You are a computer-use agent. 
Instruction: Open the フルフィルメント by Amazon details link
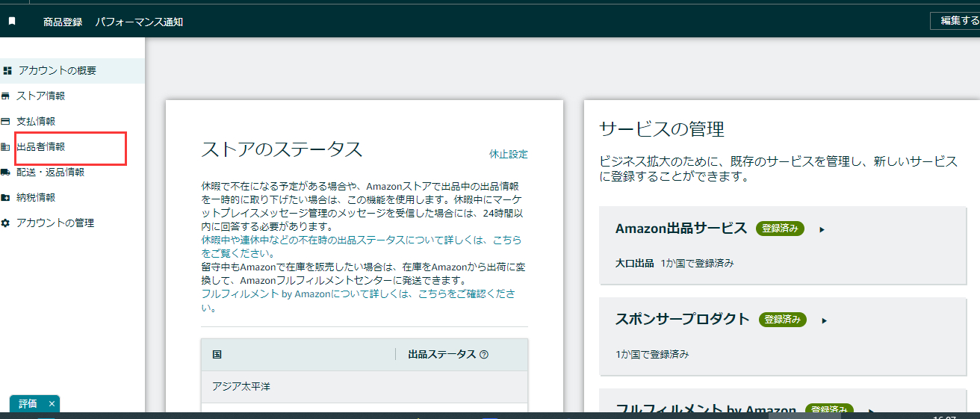(359, 294)
